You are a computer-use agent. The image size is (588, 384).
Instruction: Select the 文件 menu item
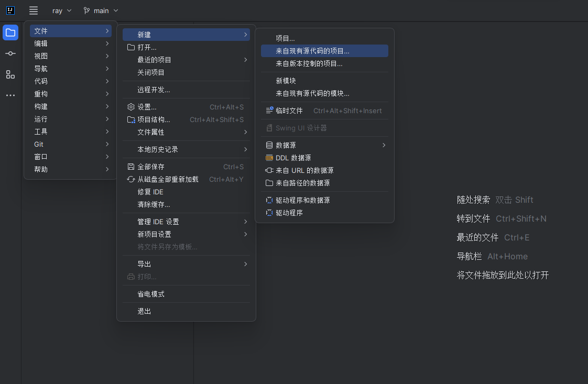pos(71,31)
